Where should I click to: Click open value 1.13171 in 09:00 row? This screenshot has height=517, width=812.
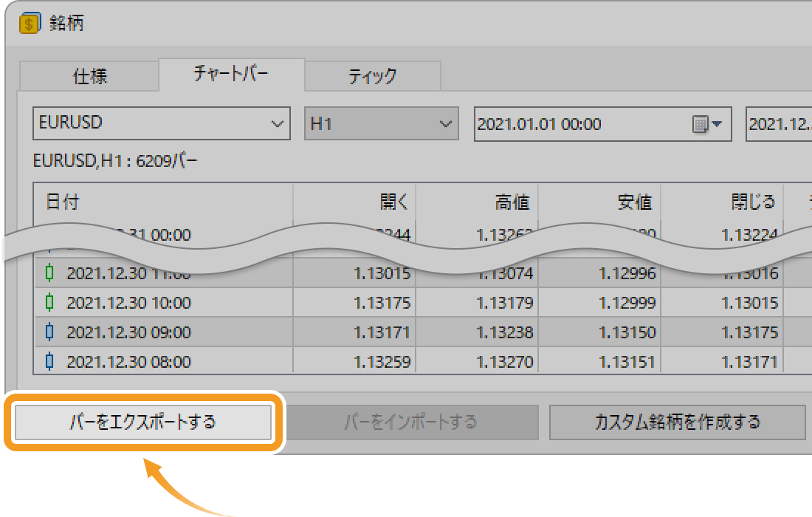click(382, 332)
